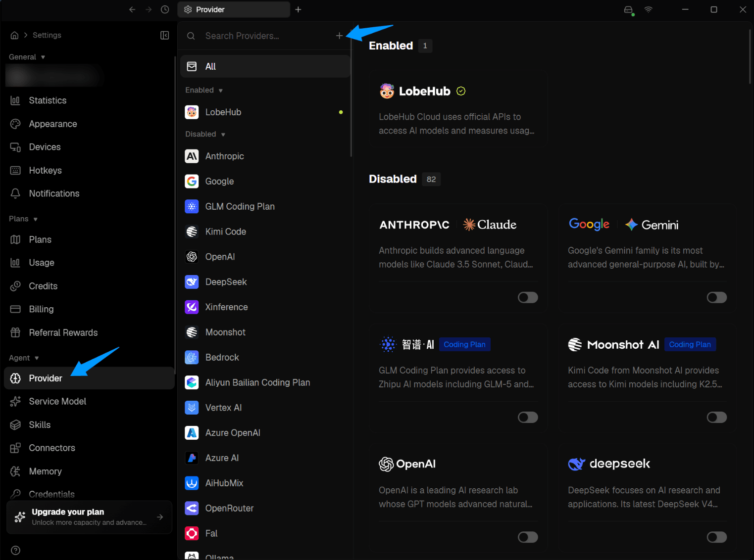Viewport: 754px width, 560px height.
Task: Click the LobeHub verified badge icon
Action: (461, 91)
